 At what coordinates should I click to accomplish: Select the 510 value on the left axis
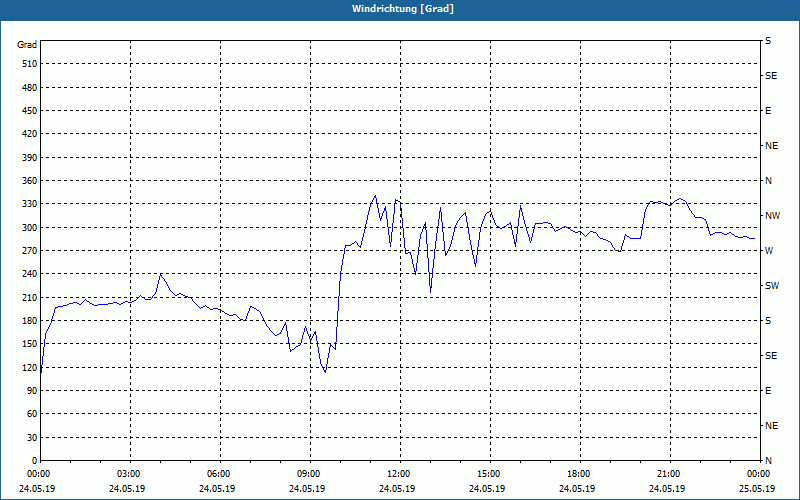30,64
